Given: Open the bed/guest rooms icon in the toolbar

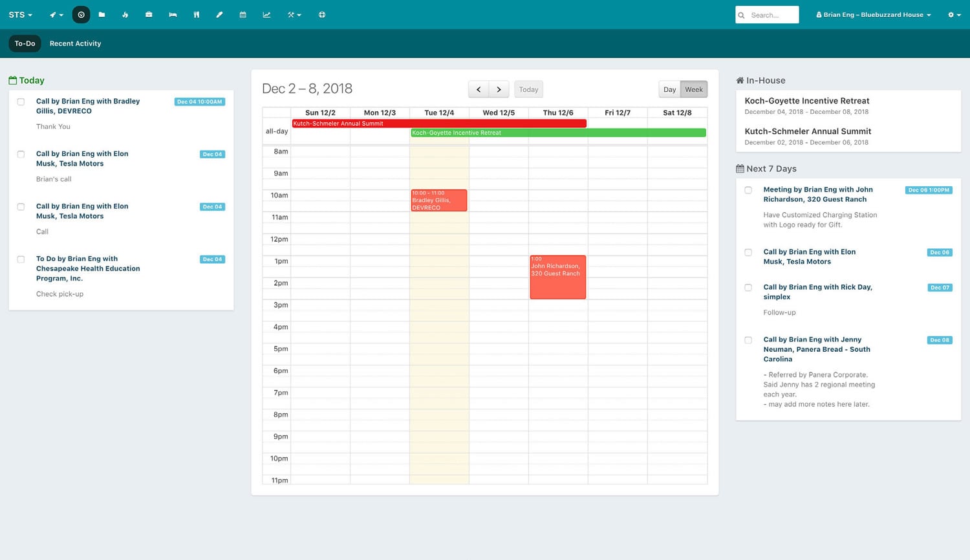Looking at the screenshot, I should [173, 14].
